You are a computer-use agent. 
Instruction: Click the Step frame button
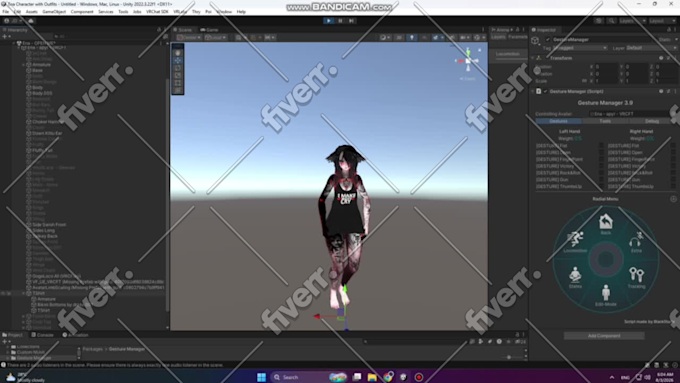(351, 20)
